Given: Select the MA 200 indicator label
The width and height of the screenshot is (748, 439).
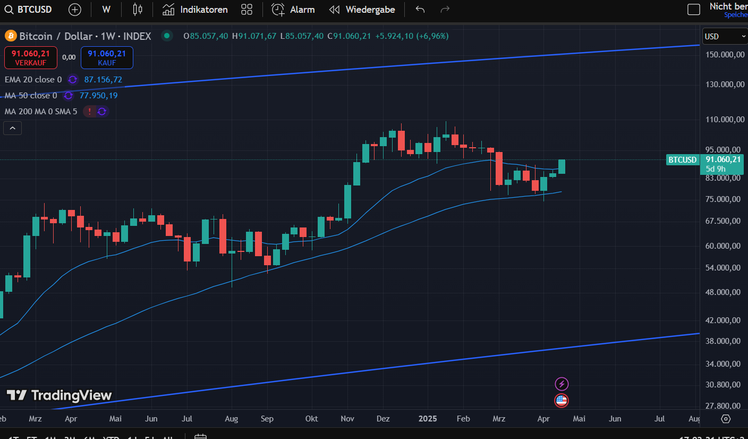Looking at the screenshot, I should 41,112.
